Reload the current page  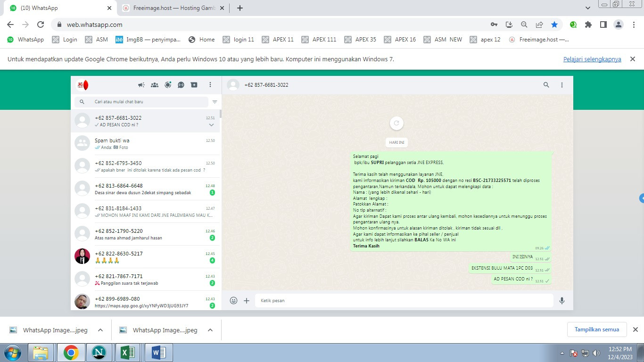(41, 25)
